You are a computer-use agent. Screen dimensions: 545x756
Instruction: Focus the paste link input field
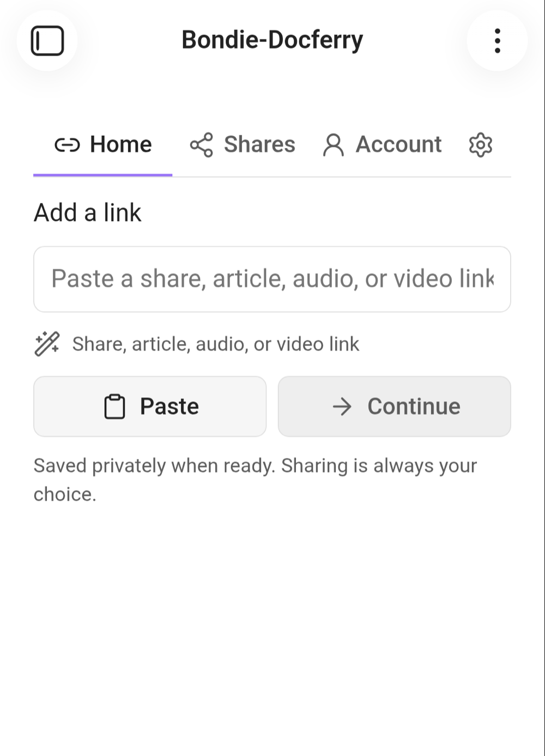pos(272,279)
